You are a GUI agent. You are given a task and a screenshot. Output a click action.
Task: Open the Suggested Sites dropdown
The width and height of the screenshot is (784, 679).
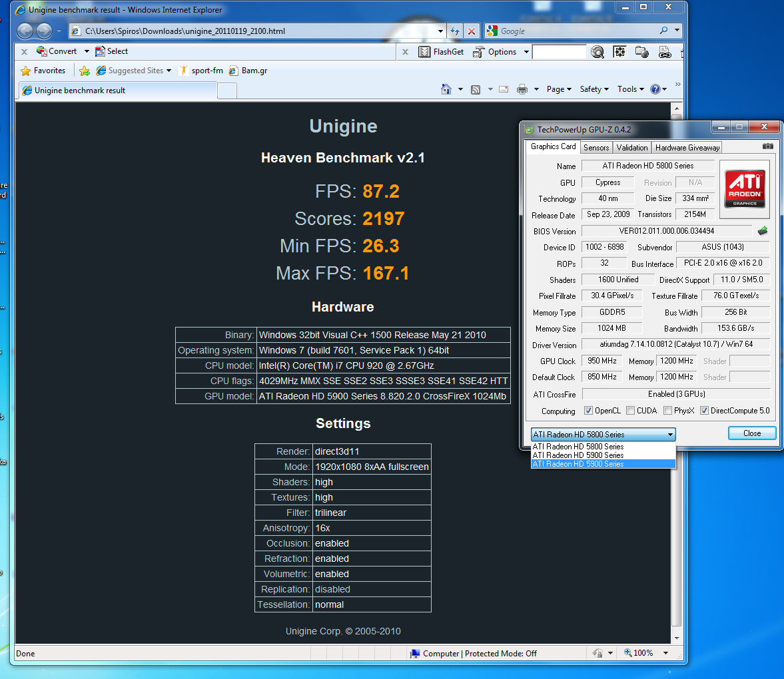(x=133, y=71)
